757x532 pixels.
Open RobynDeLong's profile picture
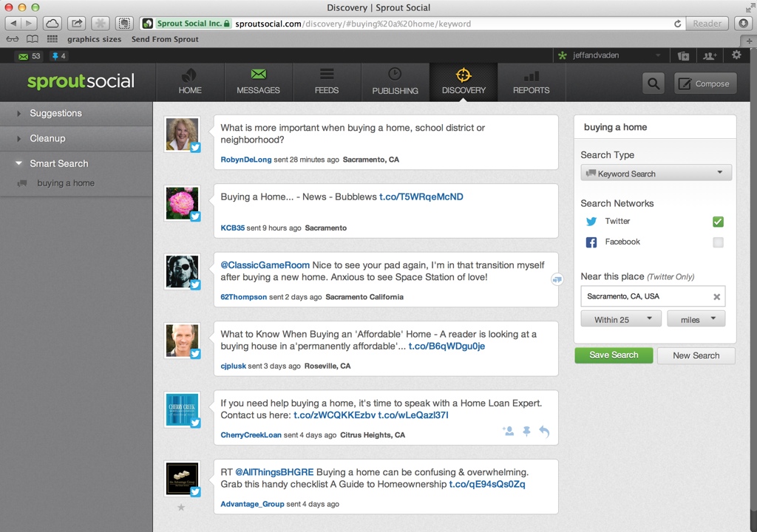pyautogui.click(x=182, y=134)
